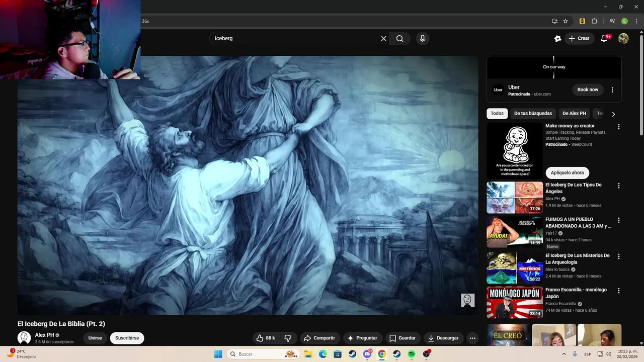Open the Crear upload menu
This screenshot has height=362, width=644.
pos(579,38)
